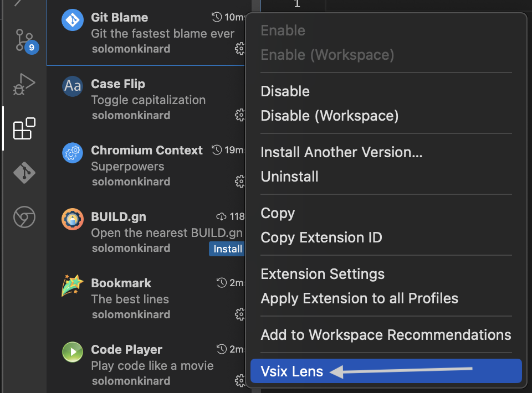
Task: Open the Run and Debug view
Action: [24, 85]
